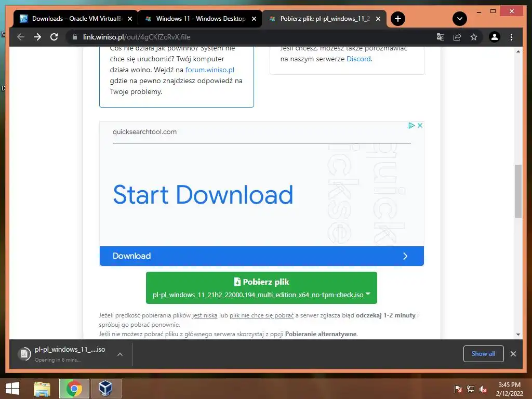Click the green Pobierz plik button
This screenshot has height=399, width=532.
click(x=261, y=288)
